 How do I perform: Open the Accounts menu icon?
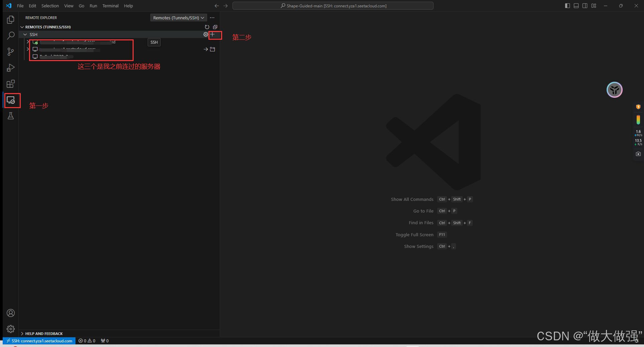point(11,313)
